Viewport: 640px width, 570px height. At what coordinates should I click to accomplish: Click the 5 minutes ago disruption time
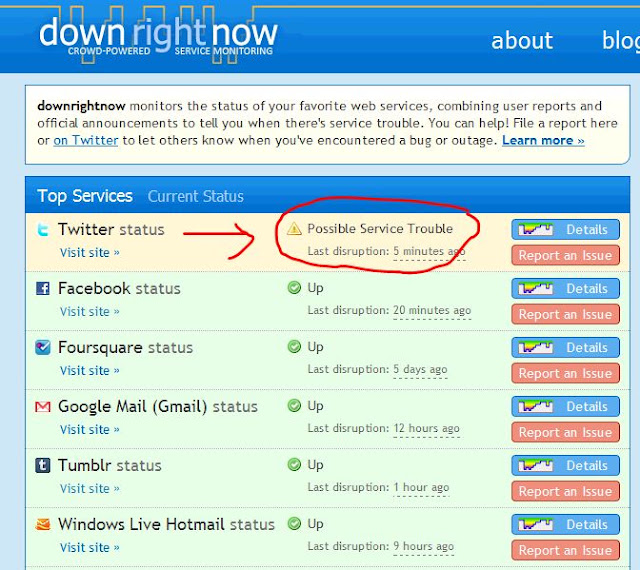[x=429, y=252]
